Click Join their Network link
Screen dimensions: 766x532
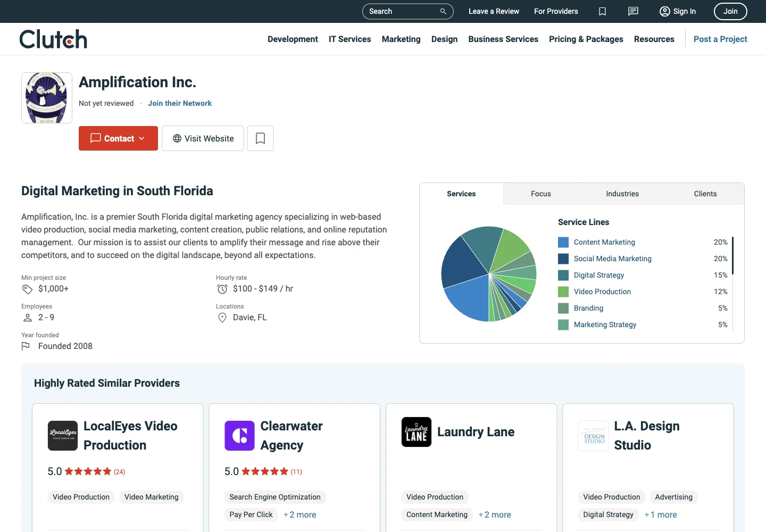[x=180, y=103]
